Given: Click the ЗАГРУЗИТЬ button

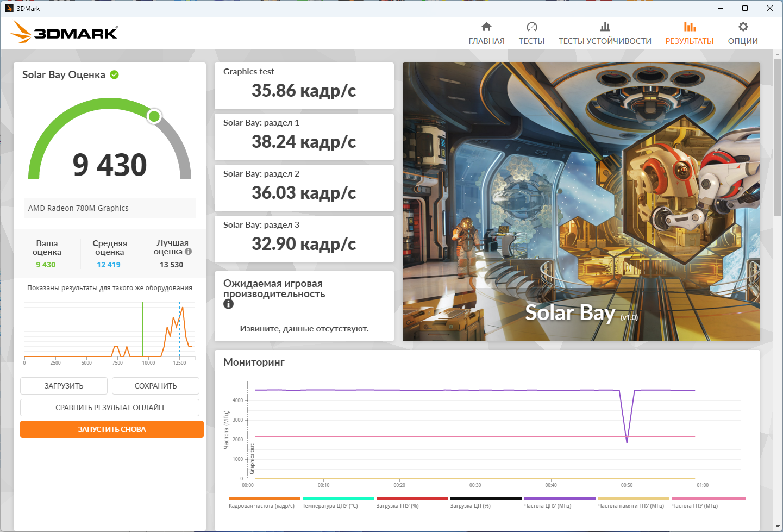Looking at the screenshot, I should pos(64,386).
